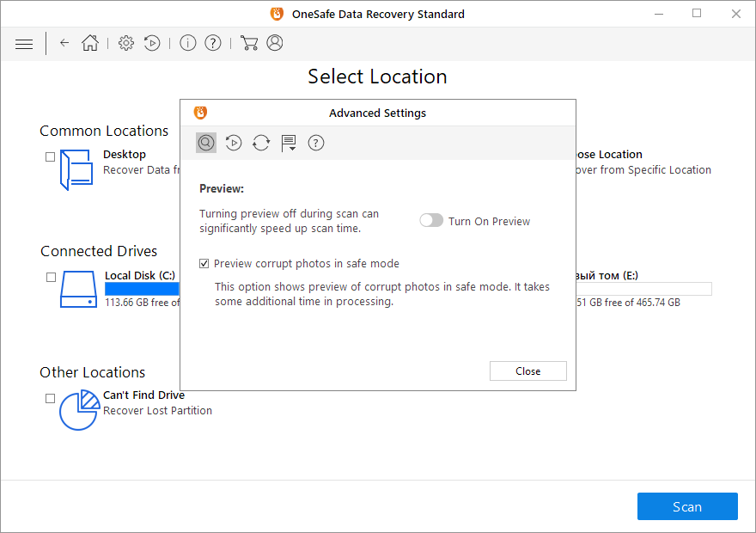Click the Resume Recovery icon in the main toolbar

pos(152,42)
